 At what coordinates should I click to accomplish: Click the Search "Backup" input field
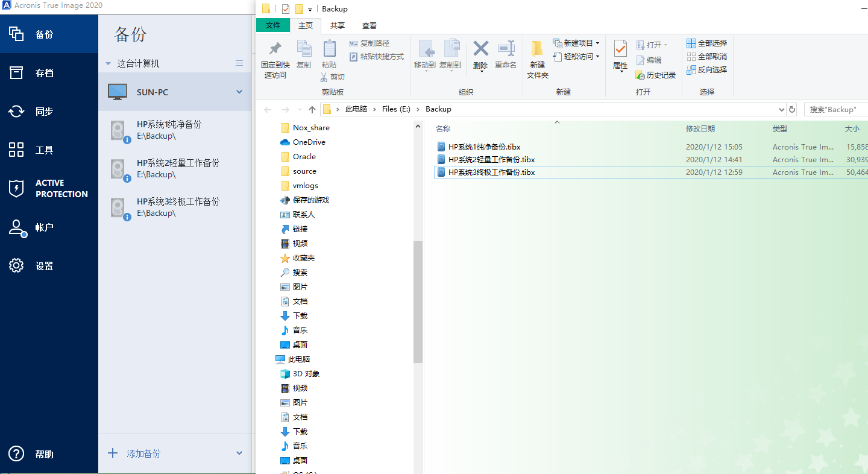836,110
